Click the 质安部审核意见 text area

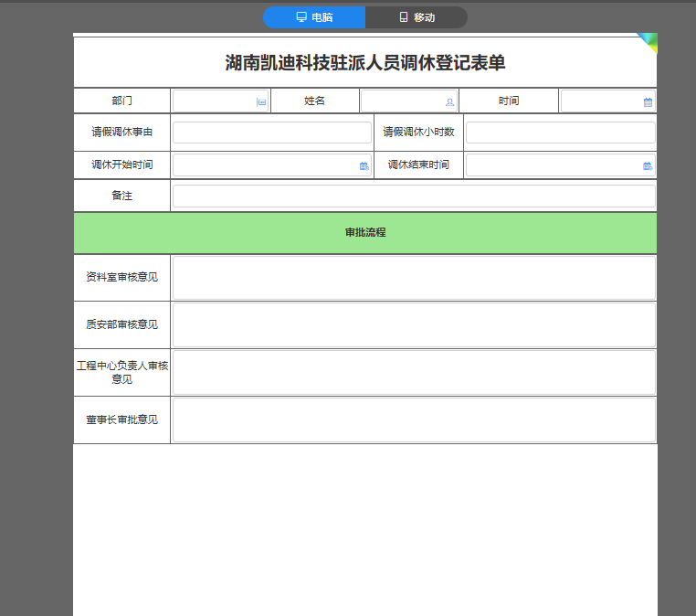pyautogui.click(x=414, y=324)
